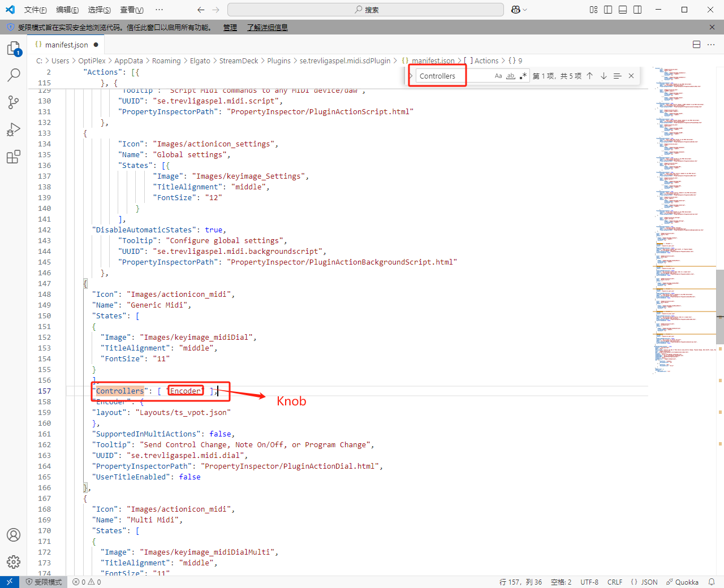Viewport: 724px width, 588px height.
Task: Open the Elgato breadcrumb
Action: 200,60
